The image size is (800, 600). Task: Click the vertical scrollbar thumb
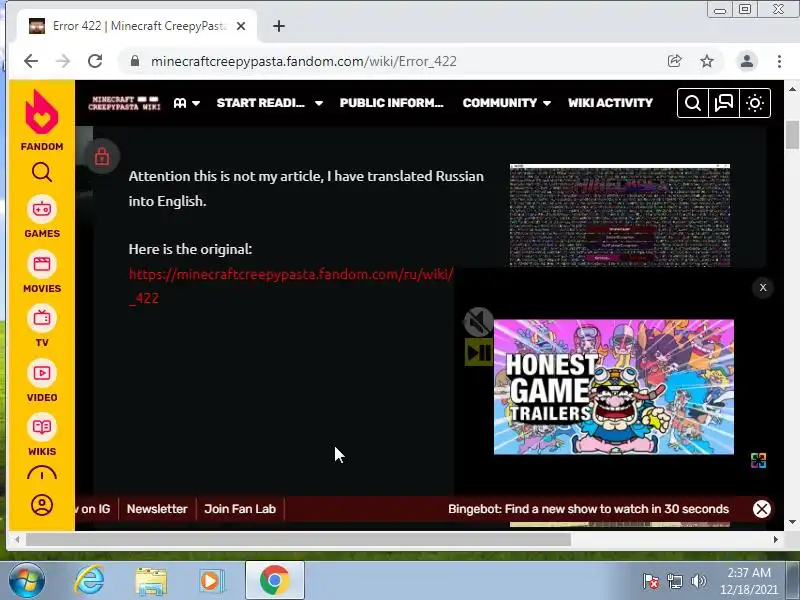(792, 134)
